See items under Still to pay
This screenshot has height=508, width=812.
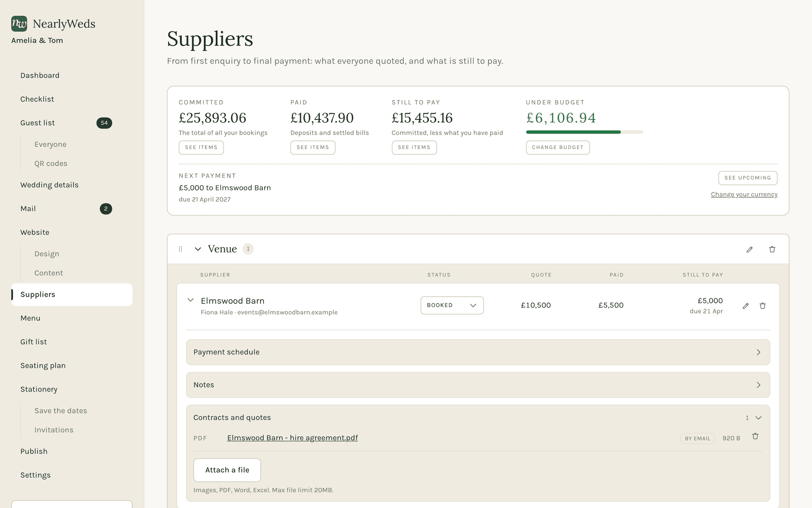point(414,147)
